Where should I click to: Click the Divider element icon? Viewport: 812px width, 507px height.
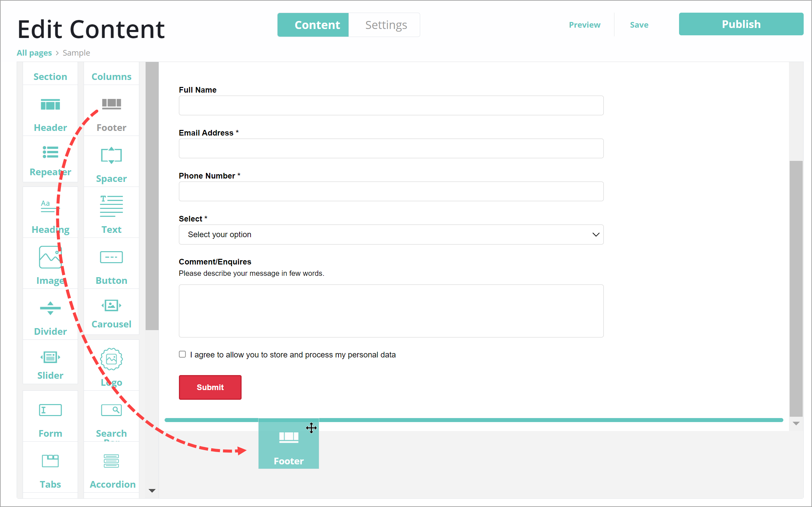pyautogui.click(x=50, y=308)
